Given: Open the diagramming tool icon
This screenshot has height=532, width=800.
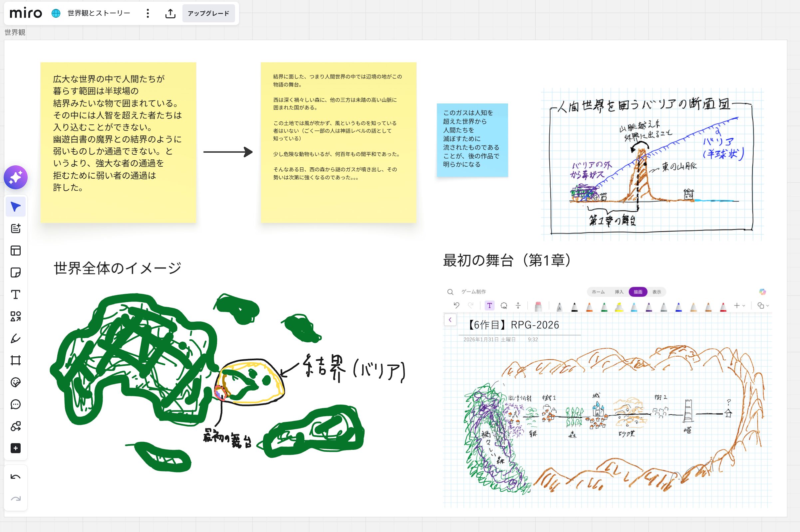Looking at the screenshot, I should tap(16, 427).
